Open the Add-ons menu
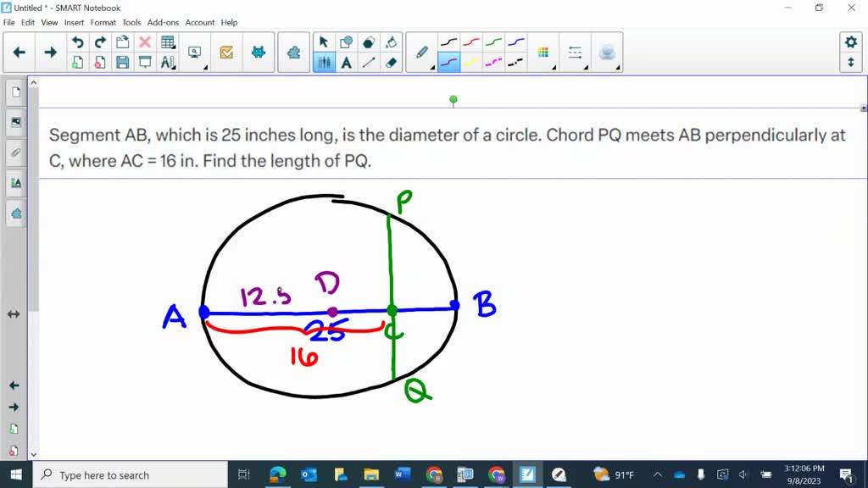Screen dimensions: 868x488 pyautogui.click(x=163, y=23)
